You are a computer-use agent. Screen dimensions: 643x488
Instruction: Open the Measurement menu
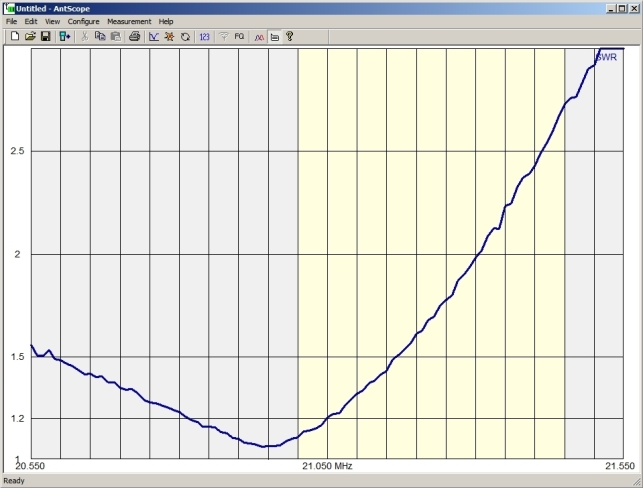point(129,21)
